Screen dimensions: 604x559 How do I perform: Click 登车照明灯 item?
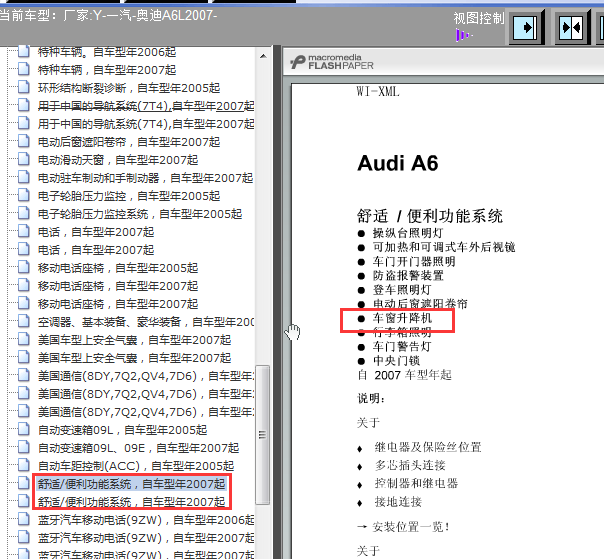click(x=402, y=290)
